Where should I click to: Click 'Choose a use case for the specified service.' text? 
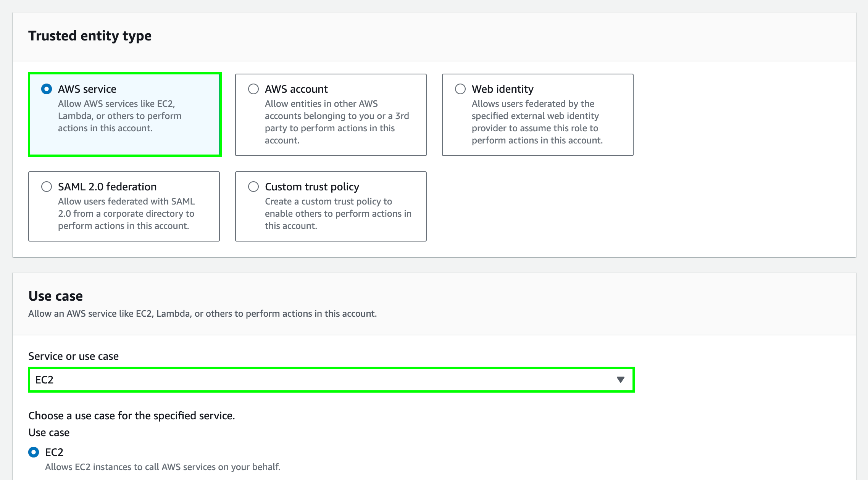pyautogui.click(x=132, y=416)
